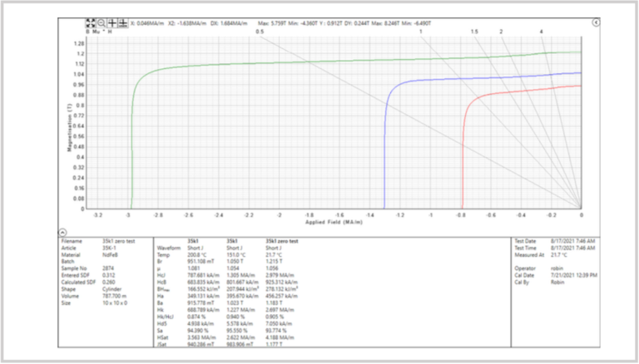The height and width of the screenshot is (364, 639).
Task: Toggle the B curve display option
Action: (87, 32)
